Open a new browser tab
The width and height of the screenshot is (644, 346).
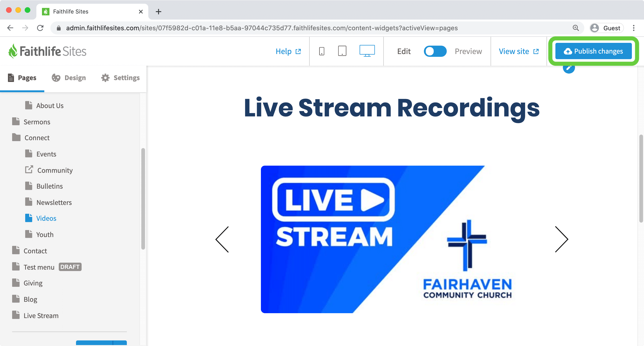point(159,11)
